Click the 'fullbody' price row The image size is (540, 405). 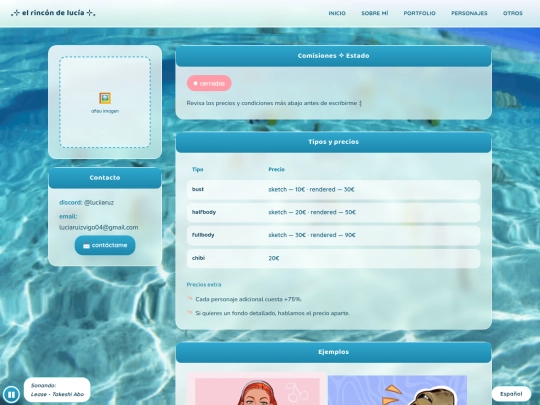click(x=333, y=235)
